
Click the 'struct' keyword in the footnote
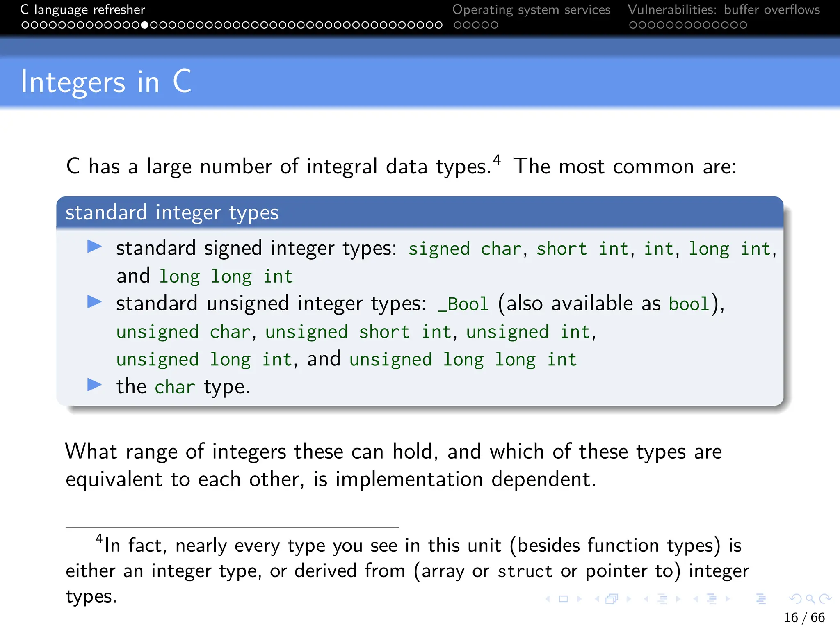coord(525,571)
